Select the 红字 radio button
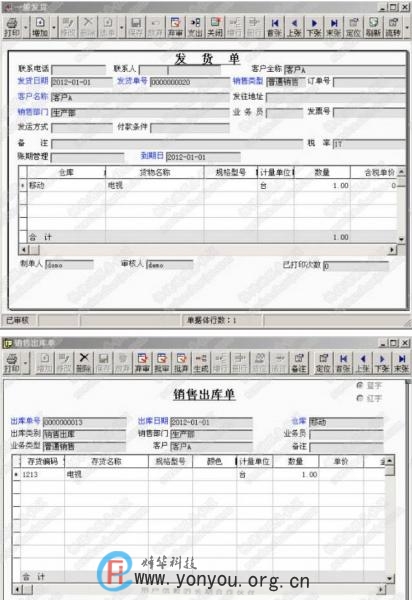The height and width of the screenshot is (600, 412). click(370, 398)
